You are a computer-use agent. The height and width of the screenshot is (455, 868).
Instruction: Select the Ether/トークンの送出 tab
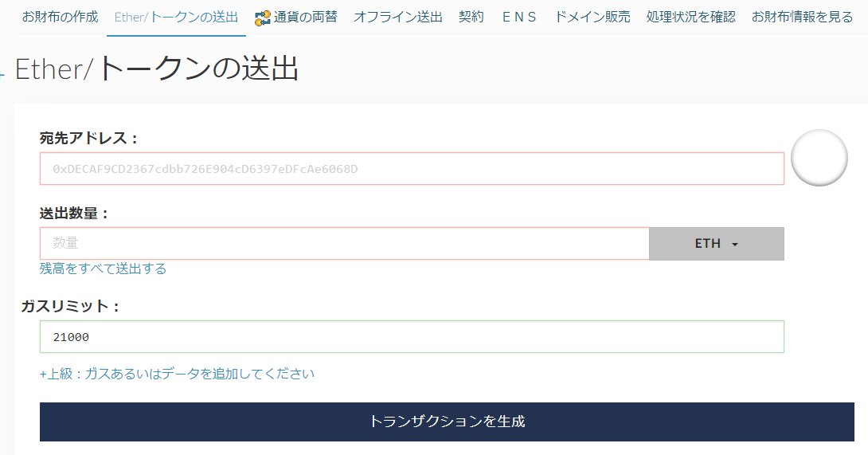click(176, 18)
